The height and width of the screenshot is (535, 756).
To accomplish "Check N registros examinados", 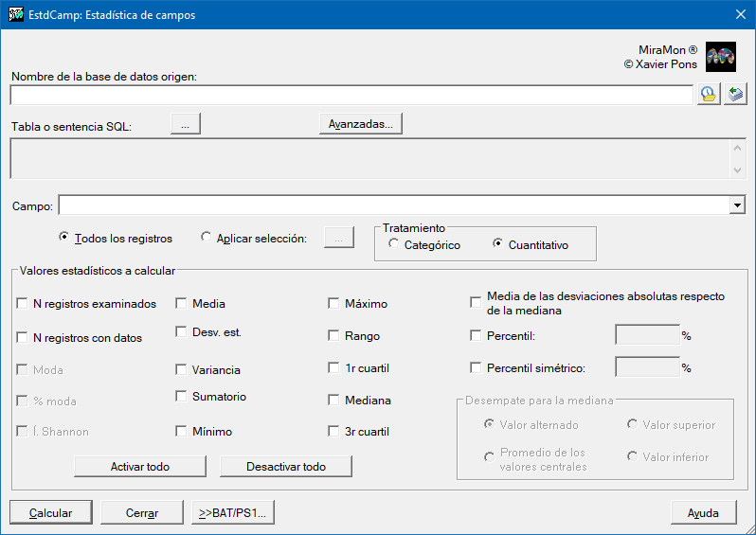I will 23,304.
